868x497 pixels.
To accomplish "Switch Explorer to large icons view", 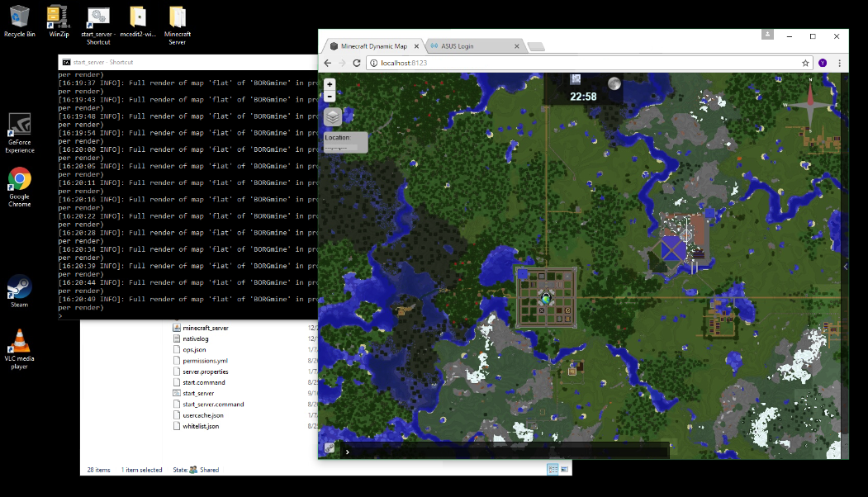I will pos(564,469).
